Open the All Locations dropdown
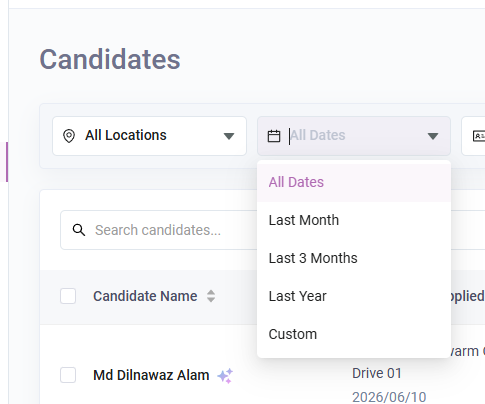The height and width of the screenshot is (404, 485). tap(149, 136)
